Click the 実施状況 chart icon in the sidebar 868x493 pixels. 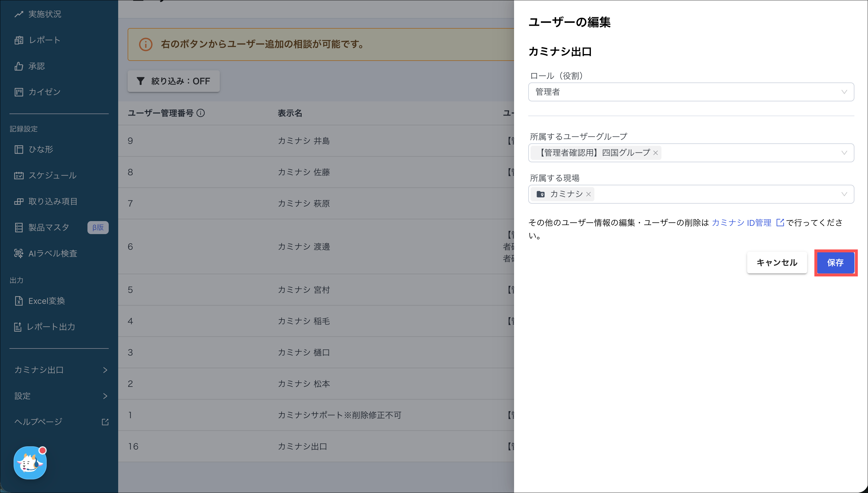(x=19, y=14)
